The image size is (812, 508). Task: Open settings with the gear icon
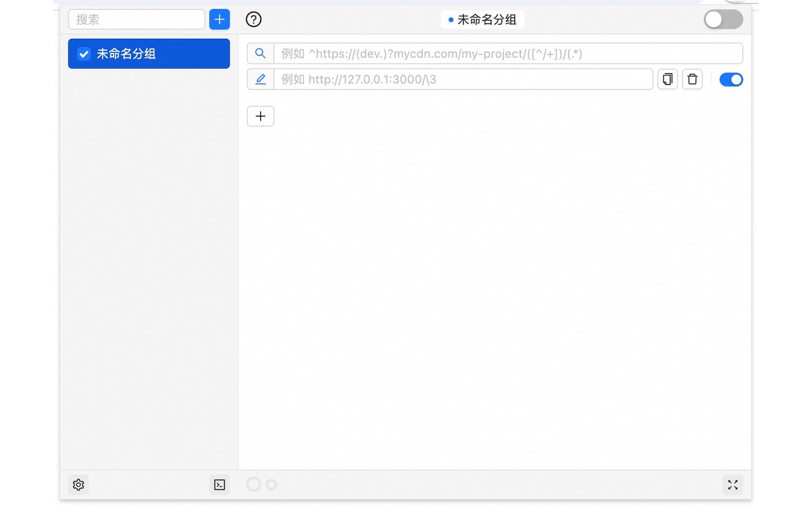[79, 485]
